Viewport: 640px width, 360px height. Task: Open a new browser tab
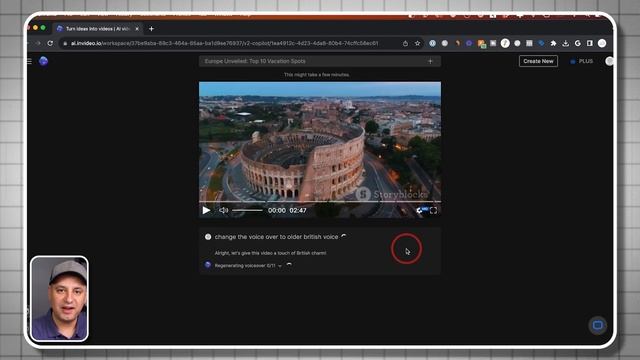(151, 29)
